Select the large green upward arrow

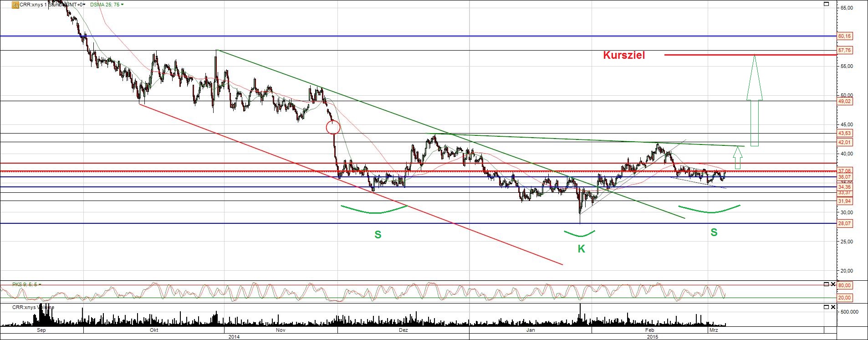pyautogui.click(x=754, y=99)
